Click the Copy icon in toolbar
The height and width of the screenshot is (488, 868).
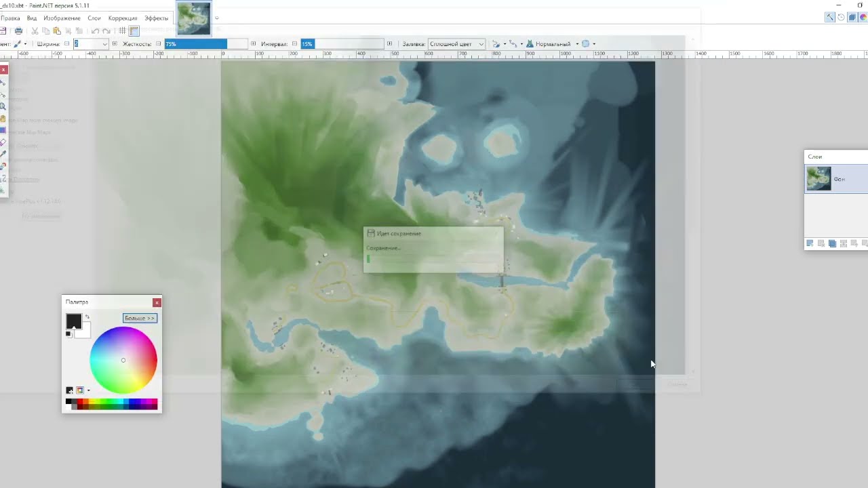click(x=46, y=30)
